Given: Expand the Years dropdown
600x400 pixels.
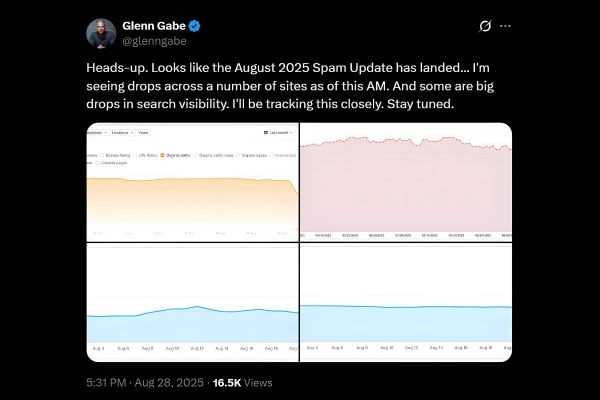Looking at the screenshot, I should [144, 132].
